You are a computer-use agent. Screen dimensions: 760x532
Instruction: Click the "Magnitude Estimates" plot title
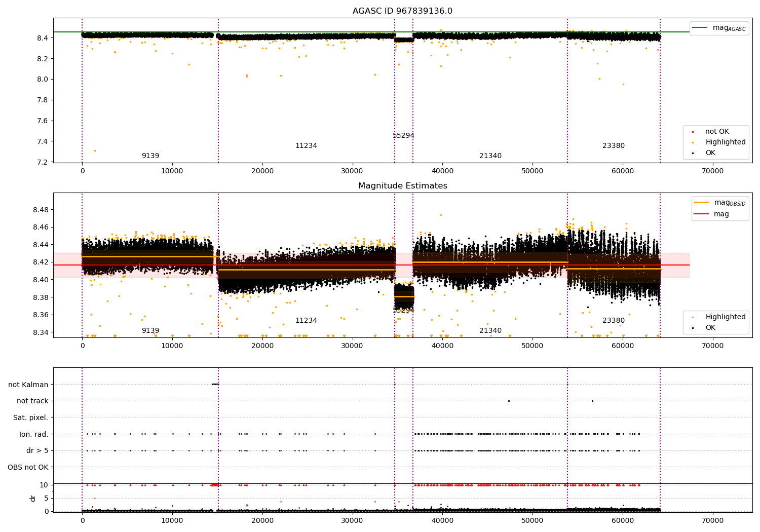(402, 186)
